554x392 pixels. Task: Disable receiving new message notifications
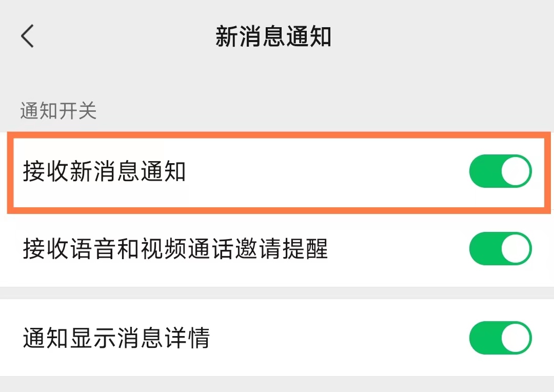click(500, 171)
